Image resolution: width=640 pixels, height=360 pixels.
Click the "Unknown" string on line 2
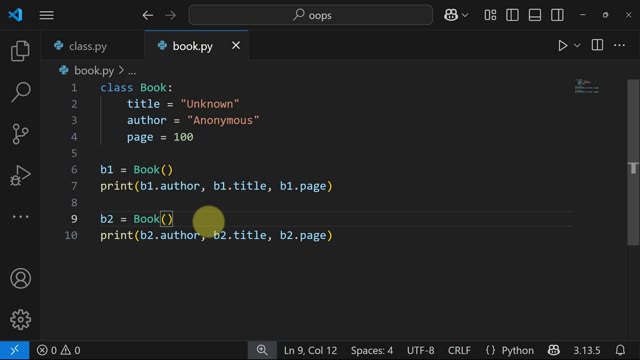tap(210, 104)
